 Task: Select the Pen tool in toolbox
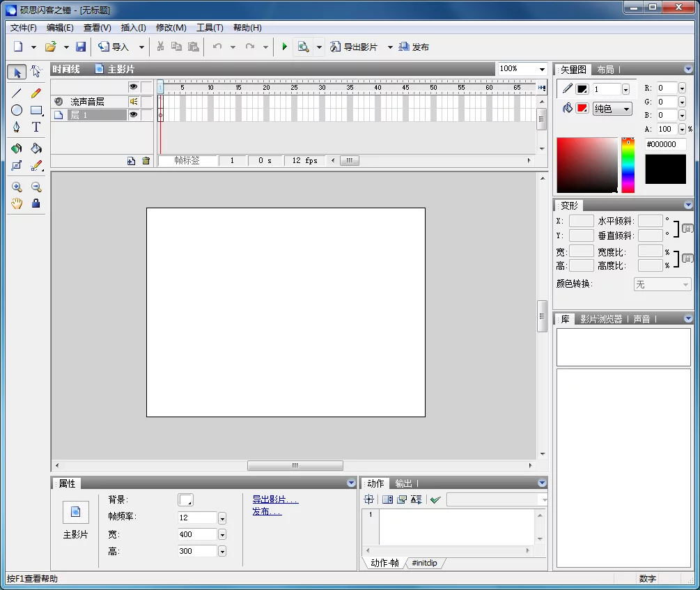17,127
